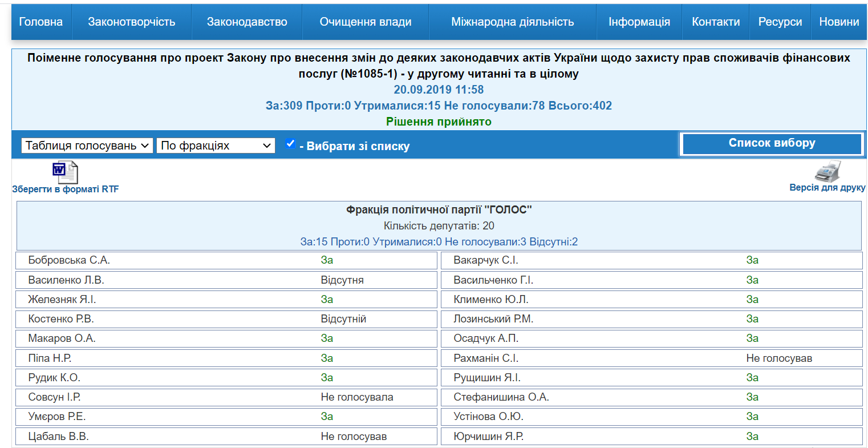Open the Новини menu
This screenshot has height=448, width=868.
pyautogui.click(x=839, y=22)
